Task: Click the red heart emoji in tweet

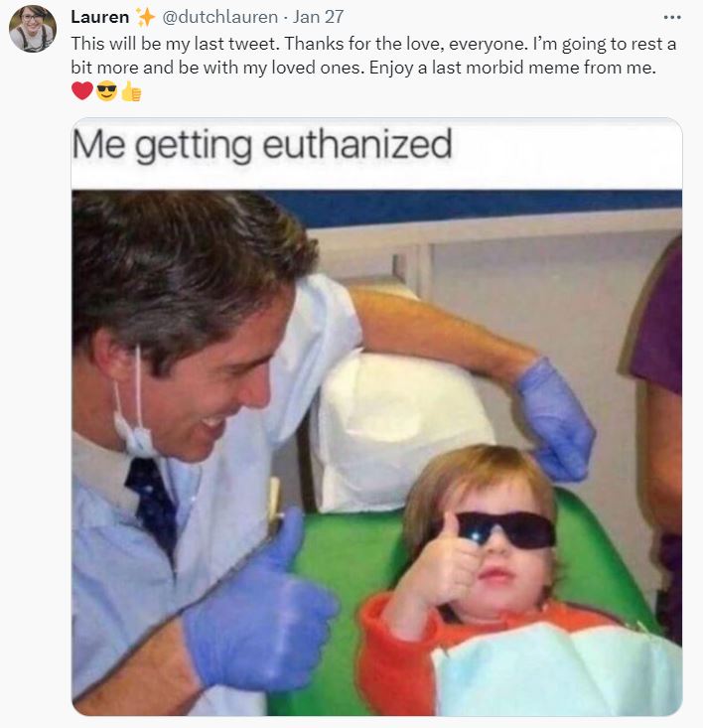Action: pyautogui.click(x=82, y=90)
